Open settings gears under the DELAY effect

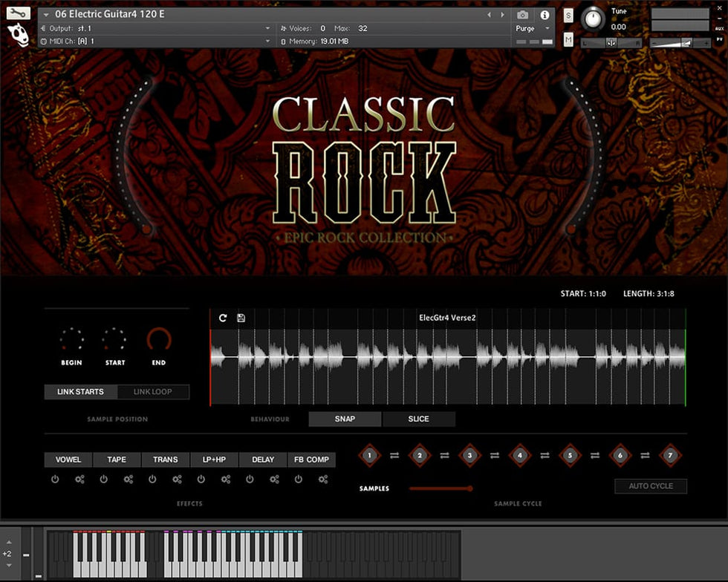coord(274,480)
